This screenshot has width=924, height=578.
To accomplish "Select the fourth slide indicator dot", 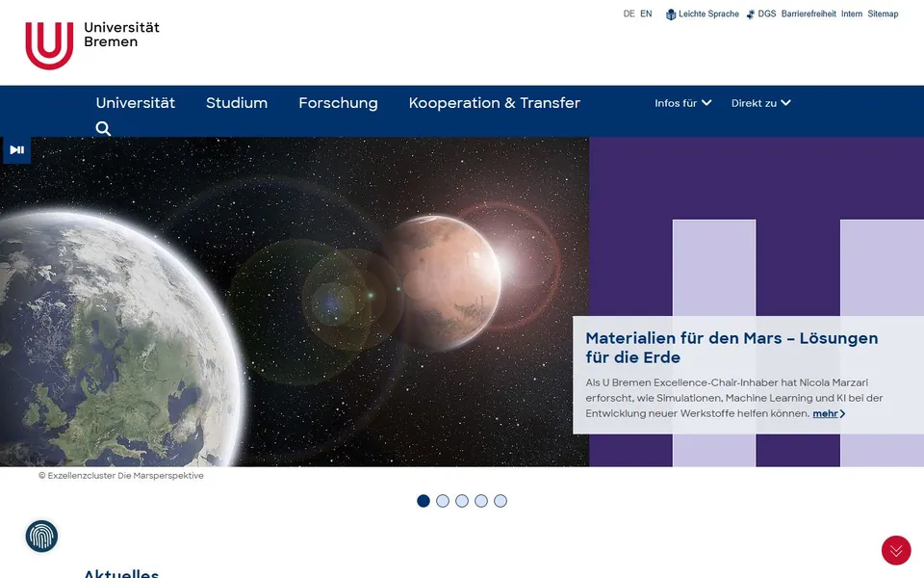I will click(481, 501).
